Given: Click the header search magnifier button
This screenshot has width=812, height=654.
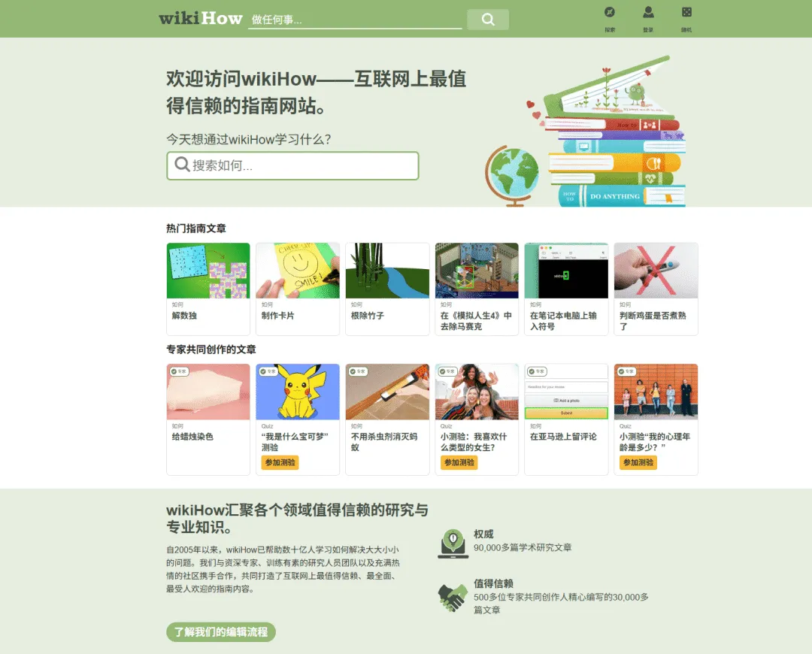Looking at the screenshot, I should (488, 19).
